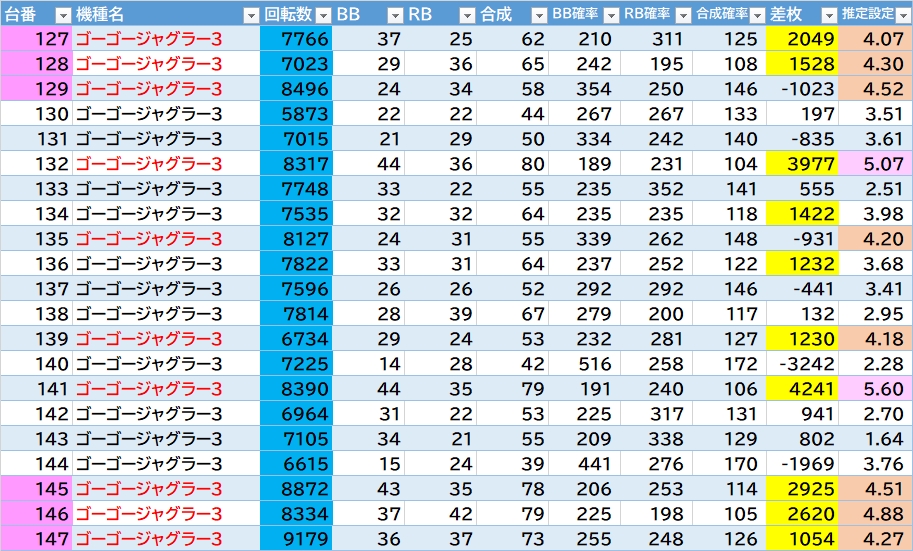The height and width of the screenshot is (551, 913).
Task: Click spin count cell 7766
Action: pyautogui.click(x=296, y=38)
